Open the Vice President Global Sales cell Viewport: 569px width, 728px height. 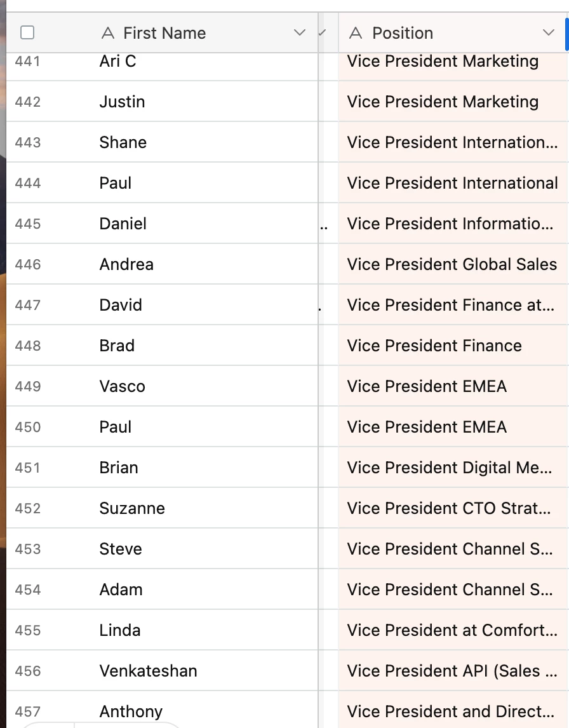pos(453,264)
